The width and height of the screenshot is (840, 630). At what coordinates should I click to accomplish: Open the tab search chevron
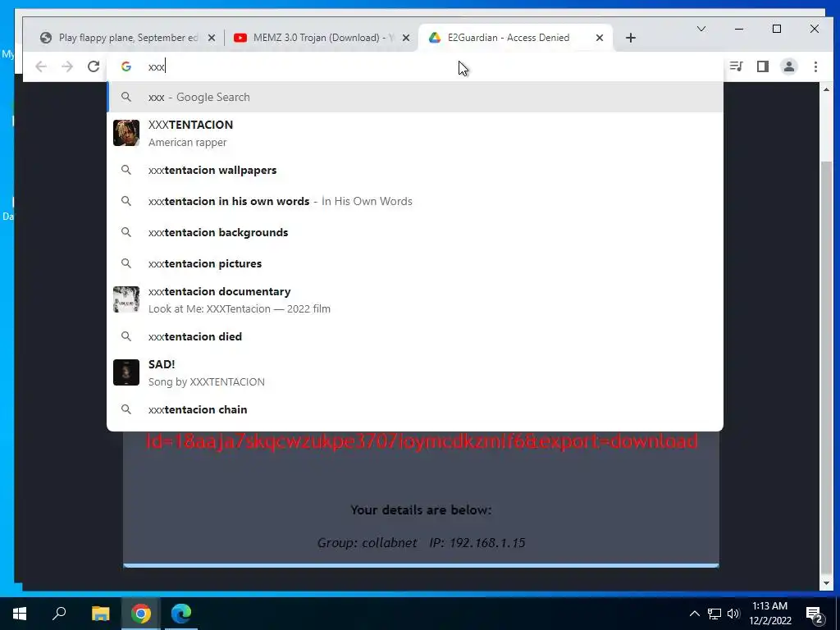coord(701,29)
